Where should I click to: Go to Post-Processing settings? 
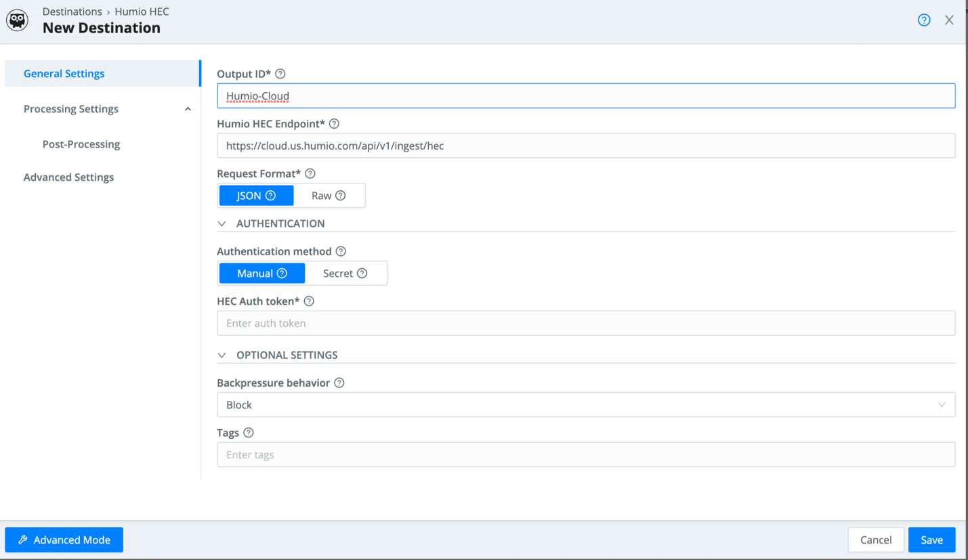point(81,144)
